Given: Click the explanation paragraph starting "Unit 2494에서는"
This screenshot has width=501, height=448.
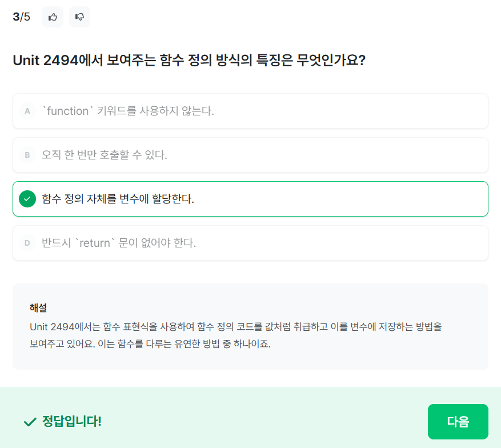Looking at the screenshot, I should click(236, 327).
